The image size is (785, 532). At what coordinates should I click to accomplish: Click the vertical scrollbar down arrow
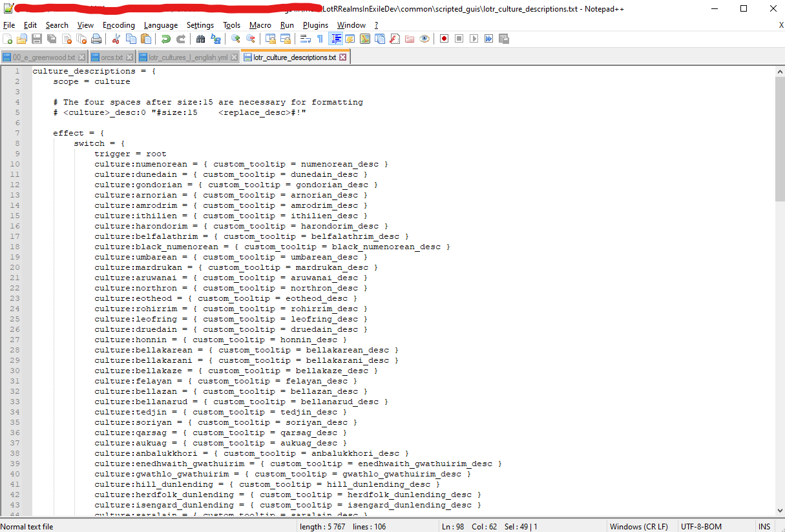click(780, 510)
